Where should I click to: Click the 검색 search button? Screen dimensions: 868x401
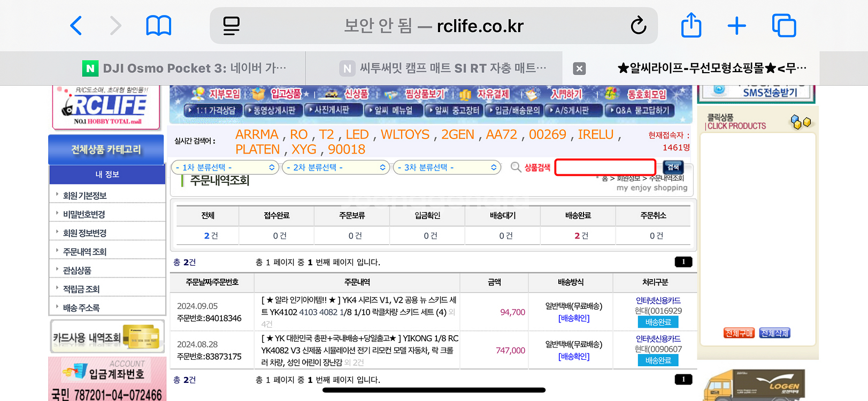673,167
